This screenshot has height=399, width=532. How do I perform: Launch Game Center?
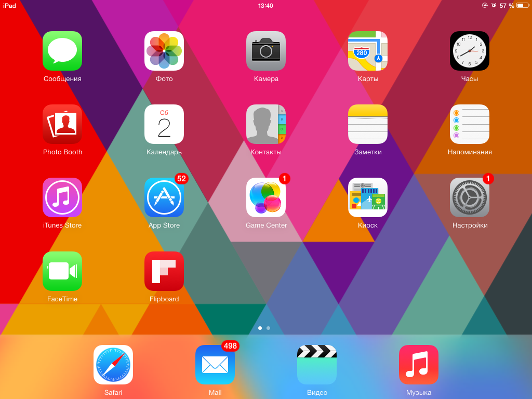tap(266, 197)
